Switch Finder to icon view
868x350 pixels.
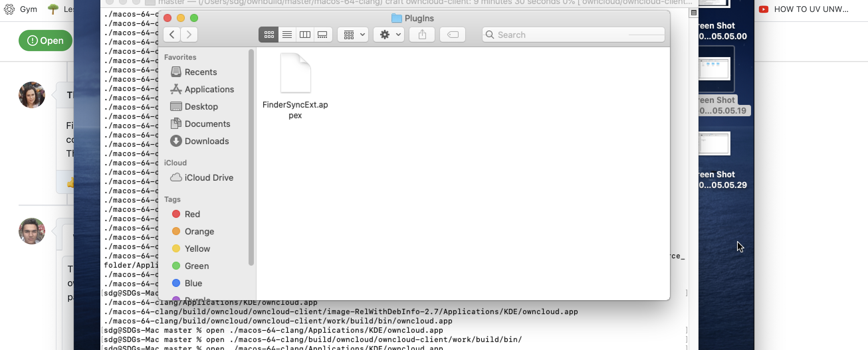click(x=269, y=35)
